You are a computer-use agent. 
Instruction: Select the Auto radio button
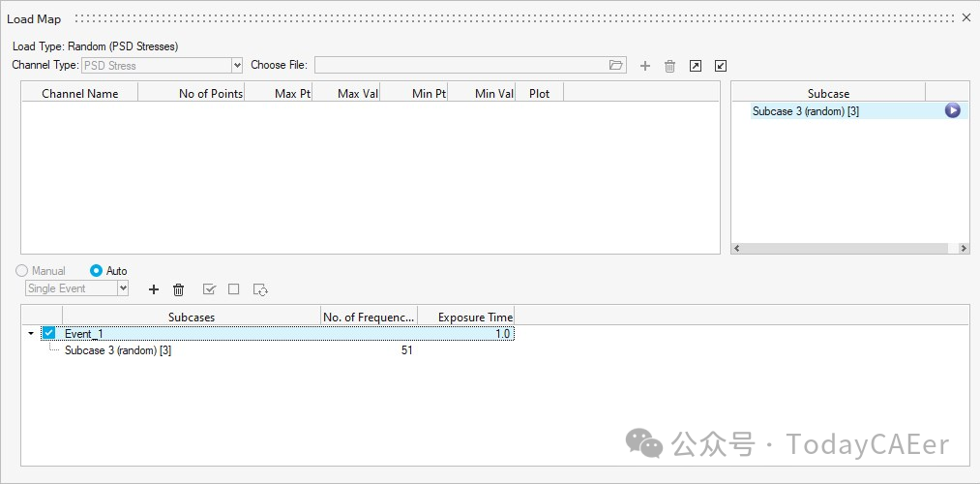click(x=96, y=271)
